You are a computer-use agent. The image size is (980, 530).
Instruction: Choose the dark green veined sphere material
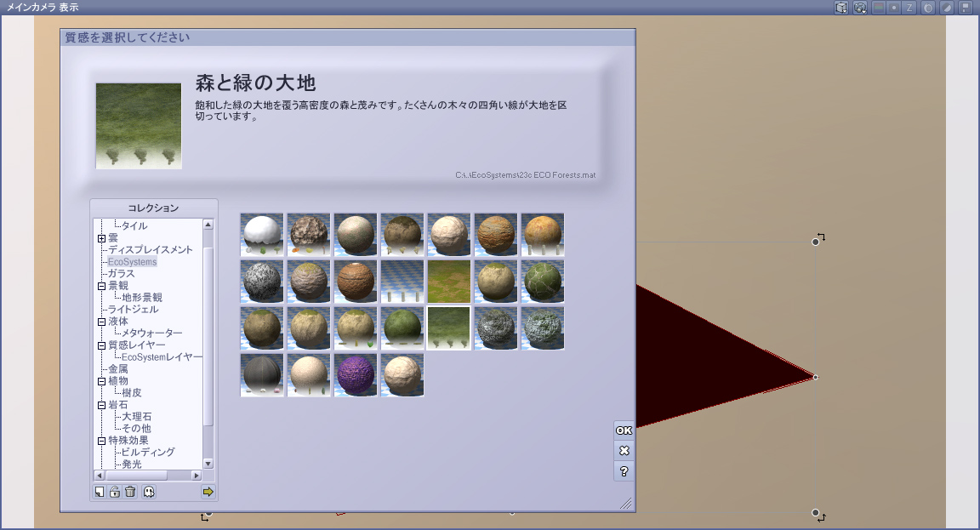[543, 282]
